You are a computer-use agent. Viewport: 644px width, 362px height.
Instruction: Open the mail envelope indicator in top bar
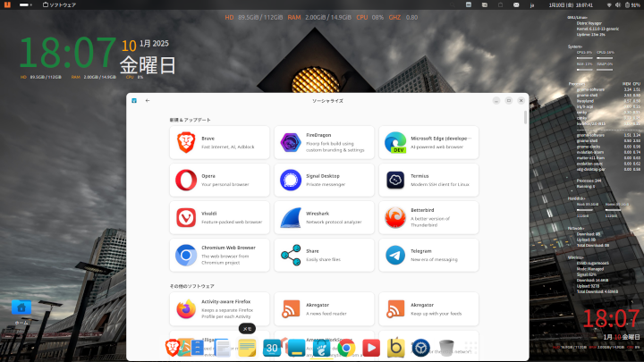click(516, 5)
